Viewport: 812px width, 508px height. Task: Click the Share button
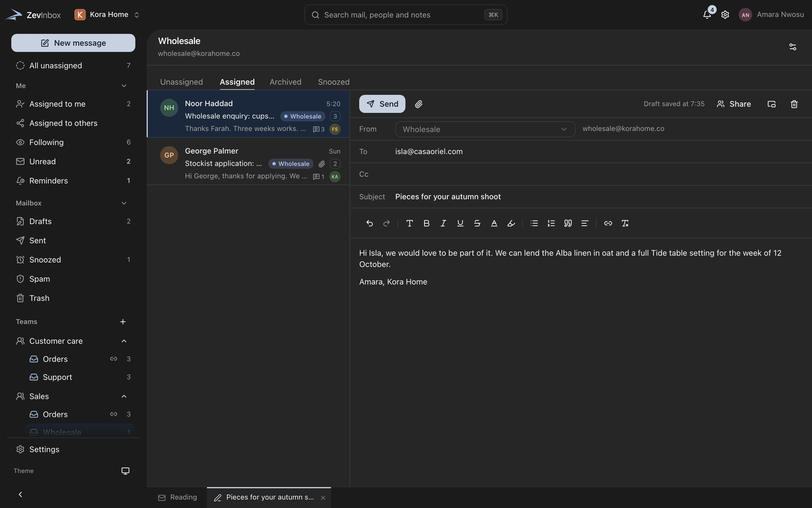coord(734,104)
